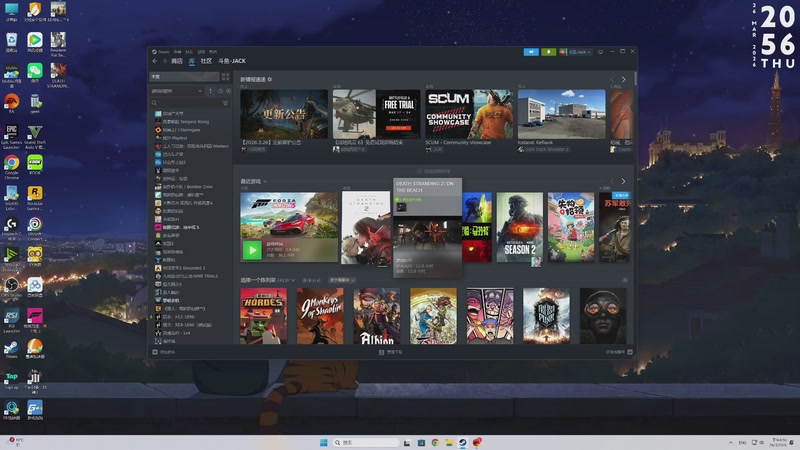The image size is (800, 450).
Task: Select NINE TRIALS in the library list
Action: [x=187, y=276]
